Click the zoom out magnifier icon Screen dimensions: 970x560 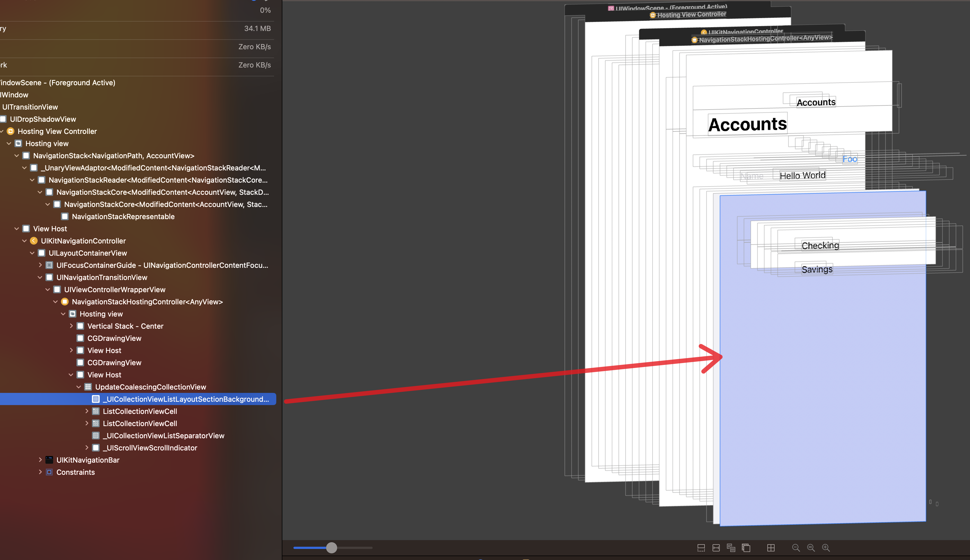click(796, 548)
